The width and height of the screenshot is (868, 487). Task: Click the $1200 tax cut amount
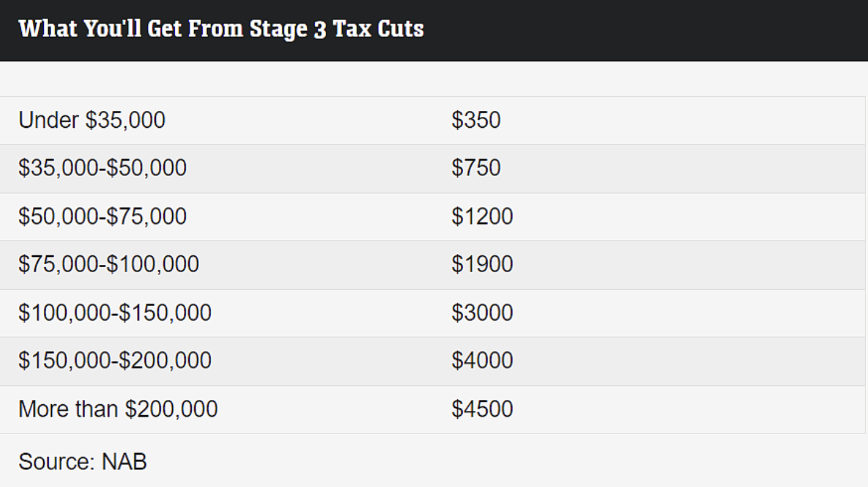point(482,216)
